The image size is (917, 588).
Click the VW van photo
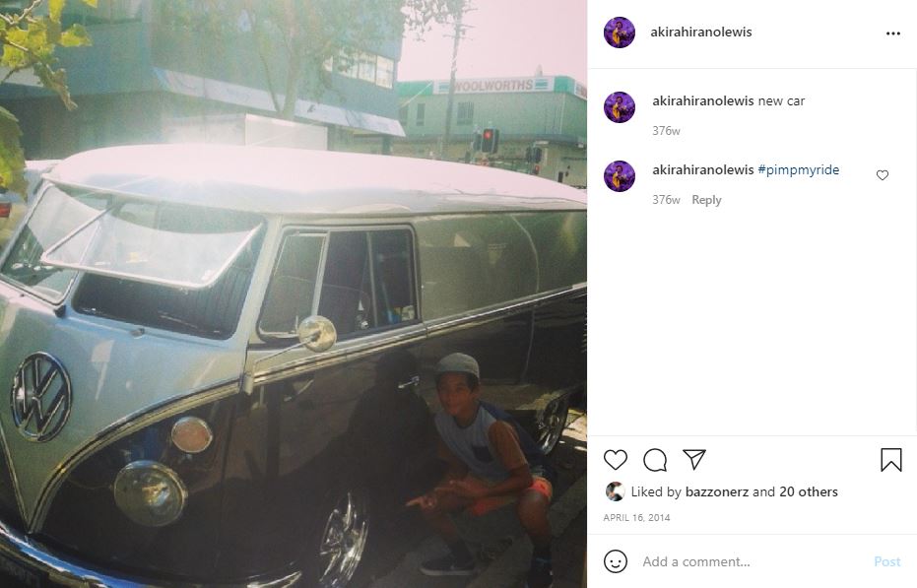294,294
